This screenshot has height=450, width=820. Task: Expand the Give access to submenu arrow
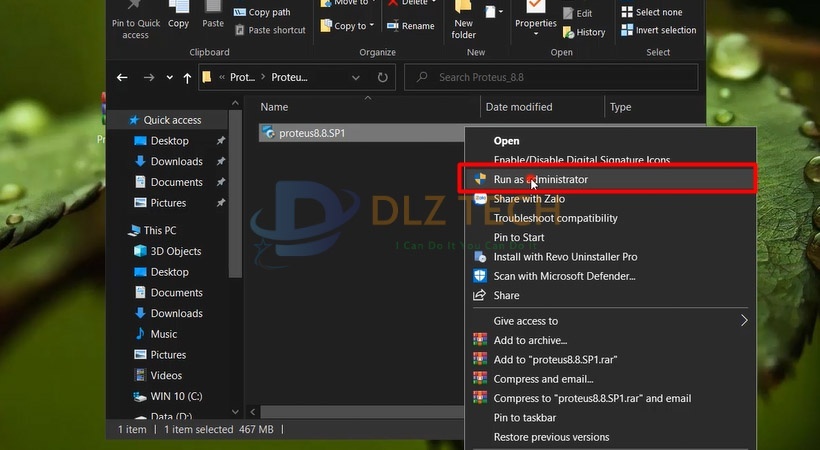point(743,321)
